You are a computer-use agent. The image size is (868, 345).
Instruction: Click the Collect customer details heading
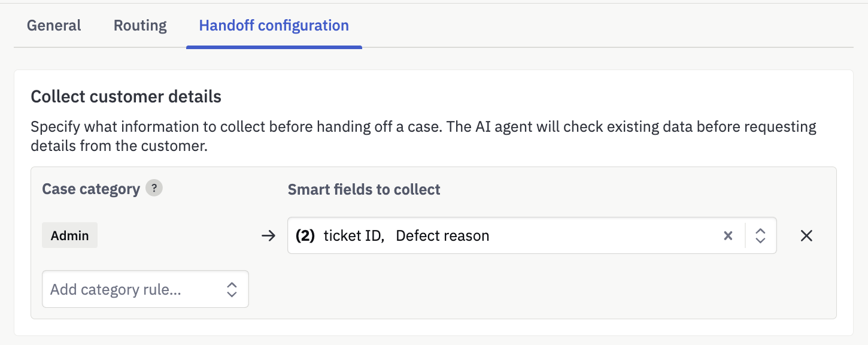pos(126,96)
